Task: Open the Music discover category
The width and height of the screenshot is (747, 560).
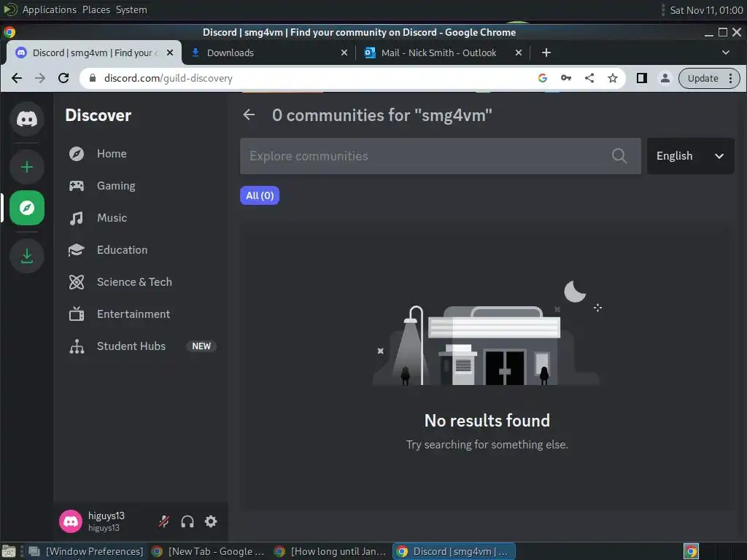Action: pos(141,217)
